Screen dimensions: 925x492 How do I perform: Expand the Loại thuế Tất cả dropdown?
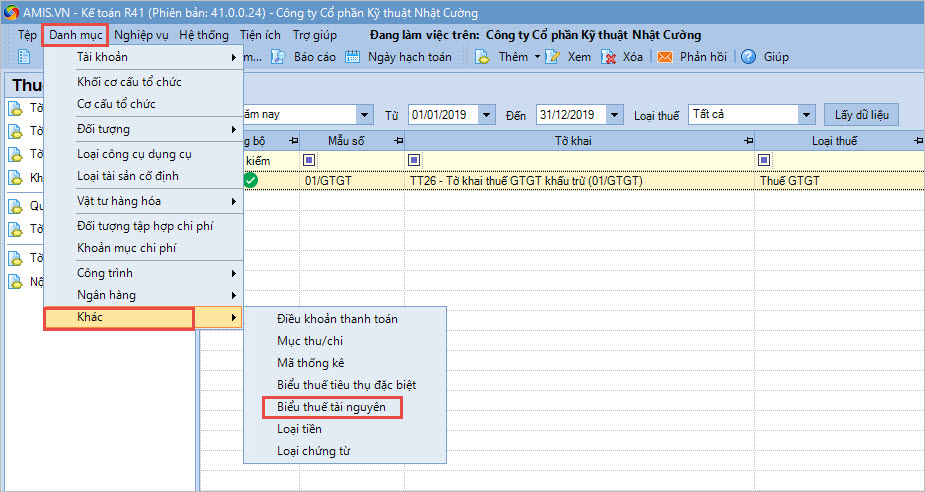click(804, 115)
